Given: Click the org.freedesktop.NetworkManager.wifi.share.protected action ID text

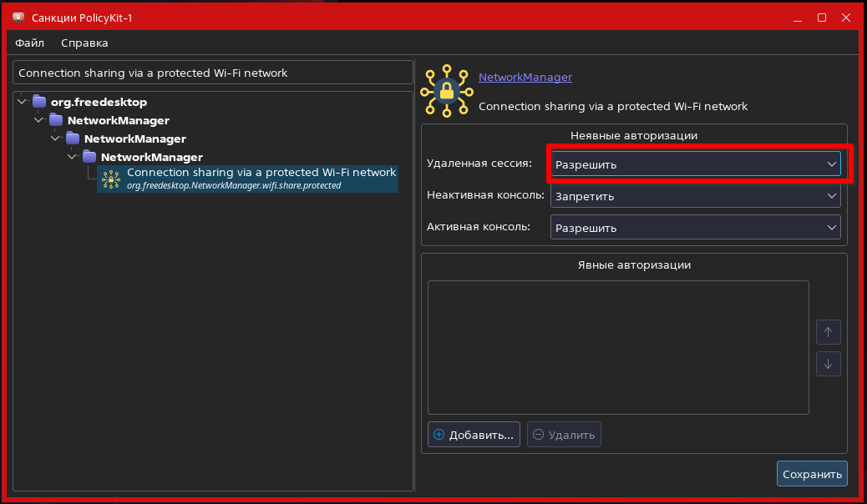Looking at the screenshot, I should coord(234,186).
